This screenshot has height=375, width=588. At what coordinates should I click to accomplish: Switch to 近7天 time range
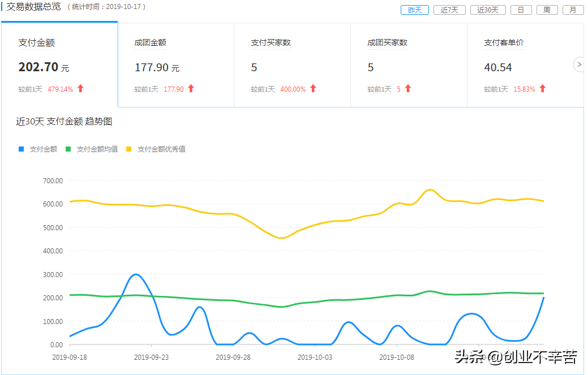pyautogui.click(x=449, y=10)
